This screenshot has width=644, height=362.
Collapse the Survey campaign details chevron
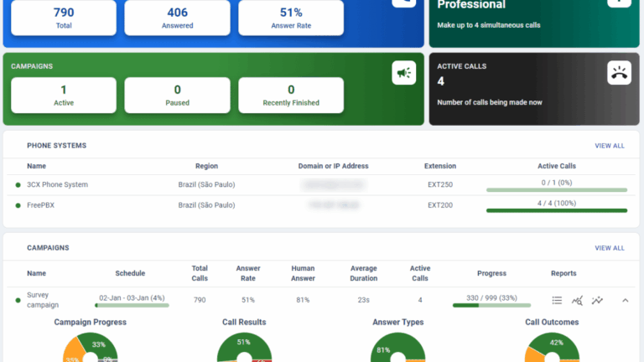625,300
